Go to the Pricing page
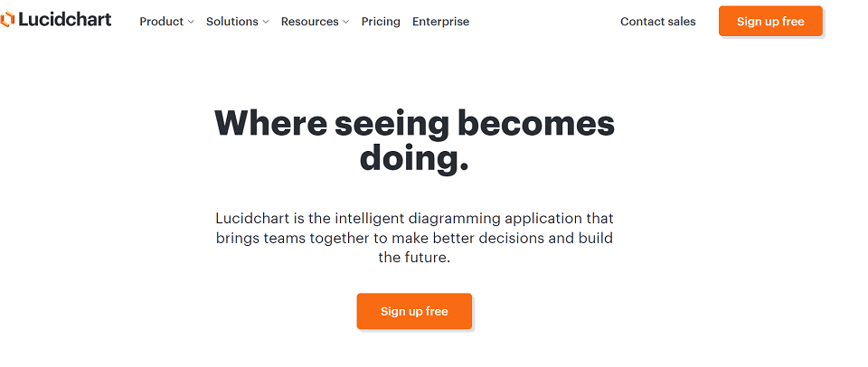 [x=381, y=22]
